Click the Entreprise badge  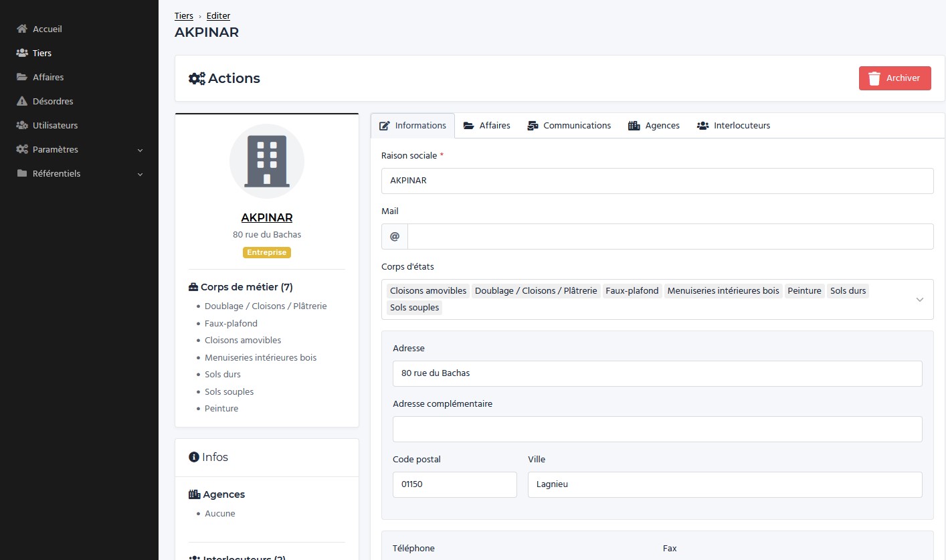click(x=267, y=253)
